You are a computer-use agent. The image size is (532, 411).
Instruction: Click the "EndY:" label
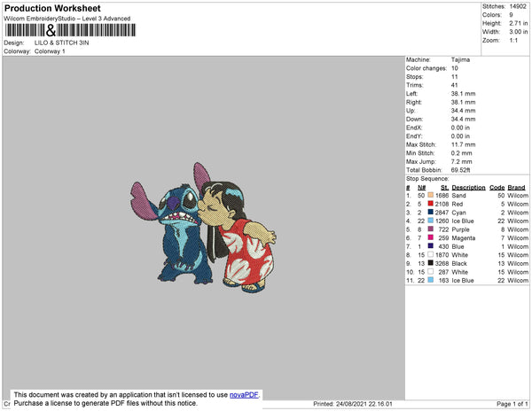[x=414, y=136]
